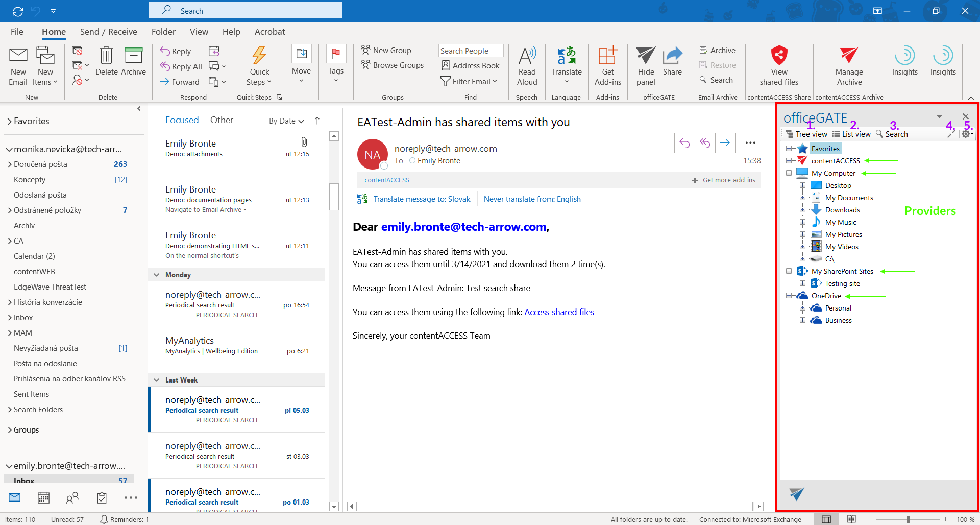Toggle sort order arrow in message list

tap(317, 121)
